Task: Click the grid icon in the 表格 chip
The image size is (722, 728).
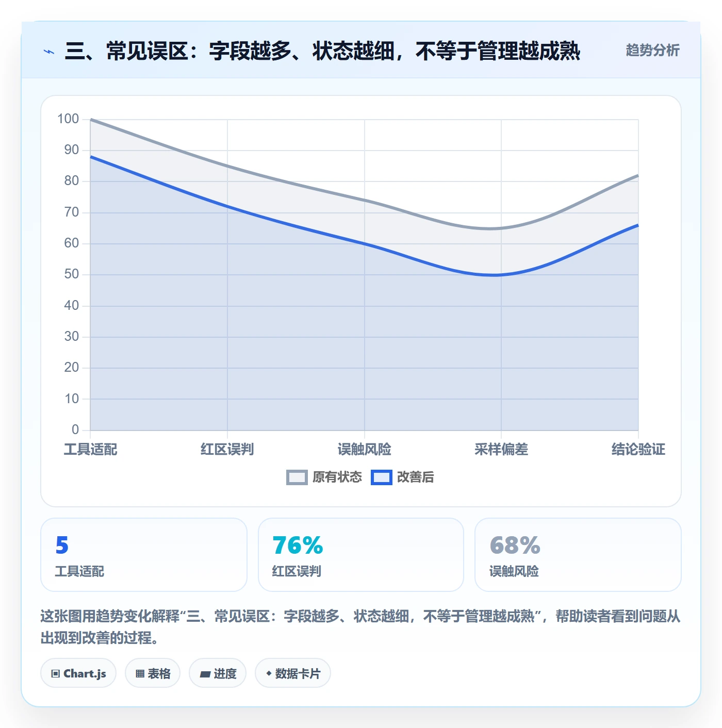Action: pos(140,674)
